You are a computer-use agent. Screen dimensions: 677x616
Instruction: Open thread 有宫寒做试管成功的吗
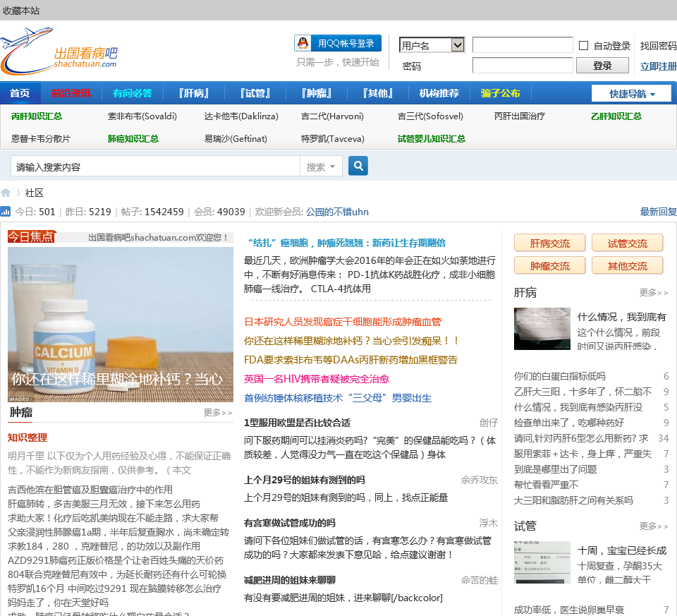[290, 523]
